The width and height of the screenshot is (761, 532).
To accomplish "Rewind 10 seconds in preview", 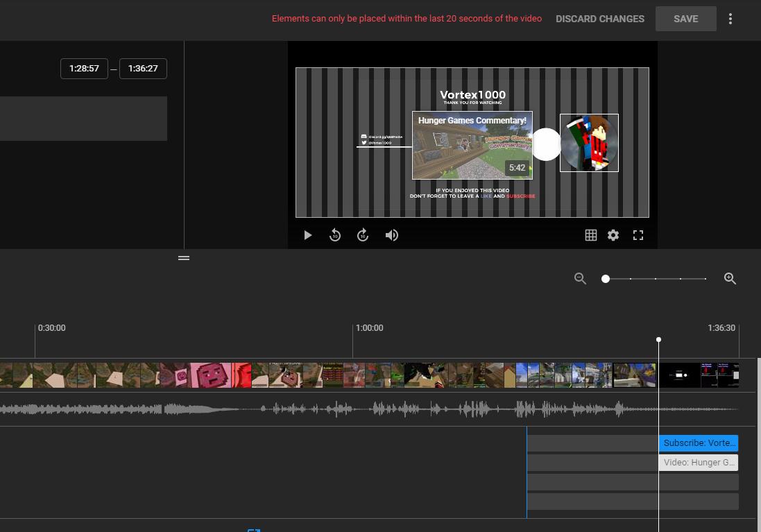I will (335, 235).
